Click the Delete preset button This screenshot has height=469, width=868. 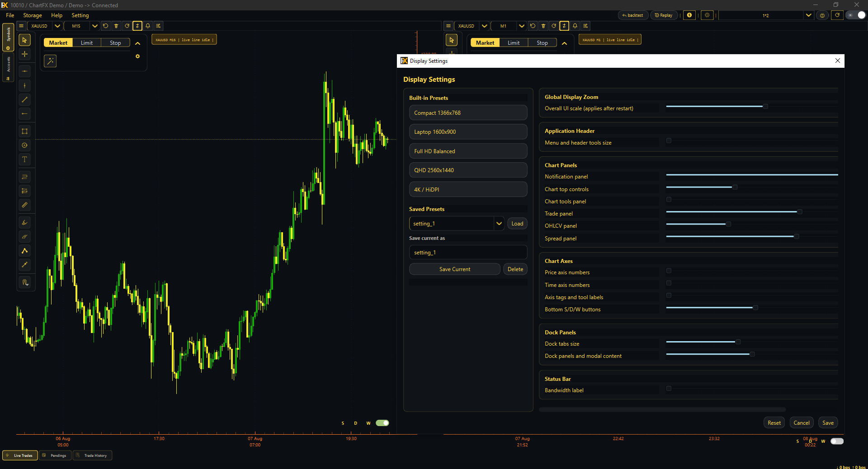pyautogui.click(x=515, y=269)
